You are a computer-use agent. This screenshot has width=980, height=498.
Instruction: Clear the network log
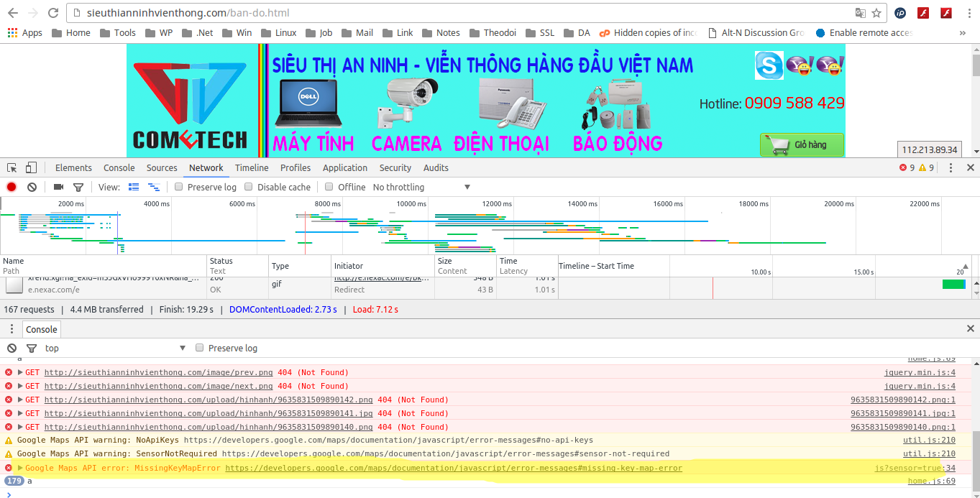coord(32,187)
